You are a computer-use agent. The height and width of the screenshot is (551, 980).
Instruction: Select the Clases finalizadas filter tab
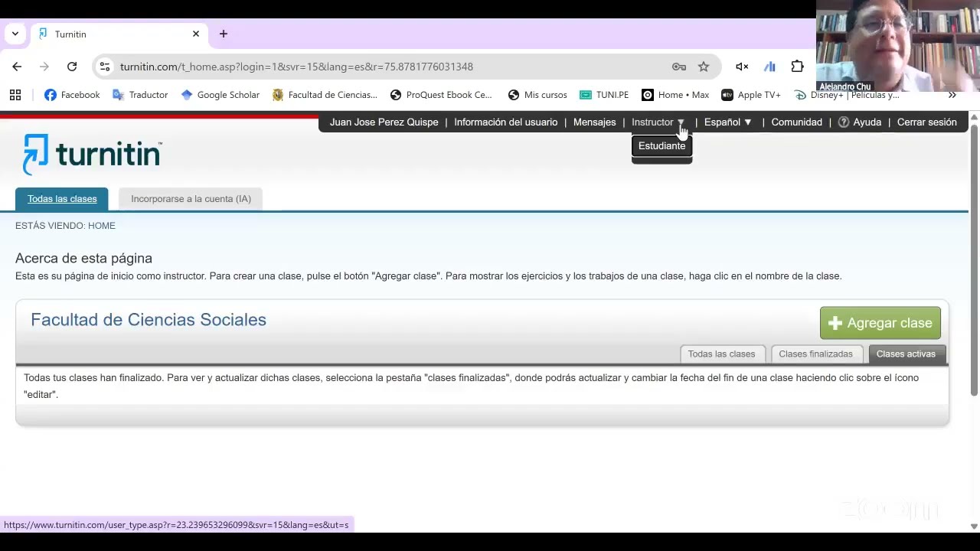(815, 354)
